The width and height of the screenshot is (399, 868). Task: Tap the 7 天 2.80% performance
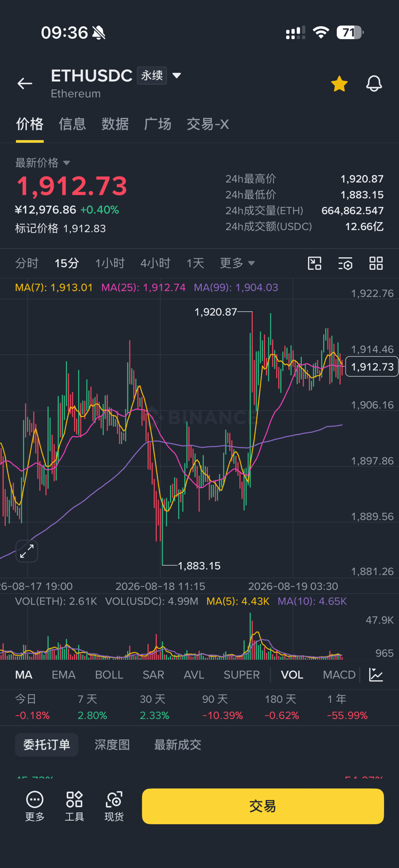[x=92, y=707]
